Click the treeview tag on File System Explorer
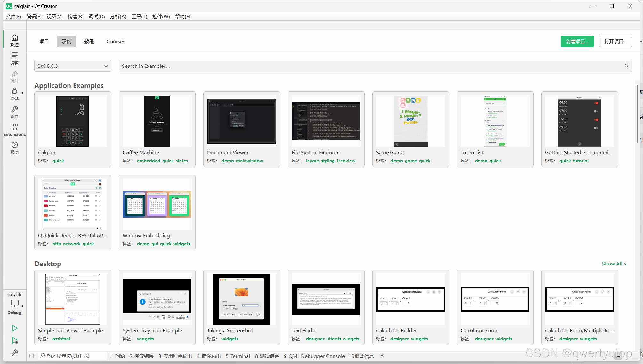Image resolution: width=643 pixels, height=364 pixels. tap(346, 161)
